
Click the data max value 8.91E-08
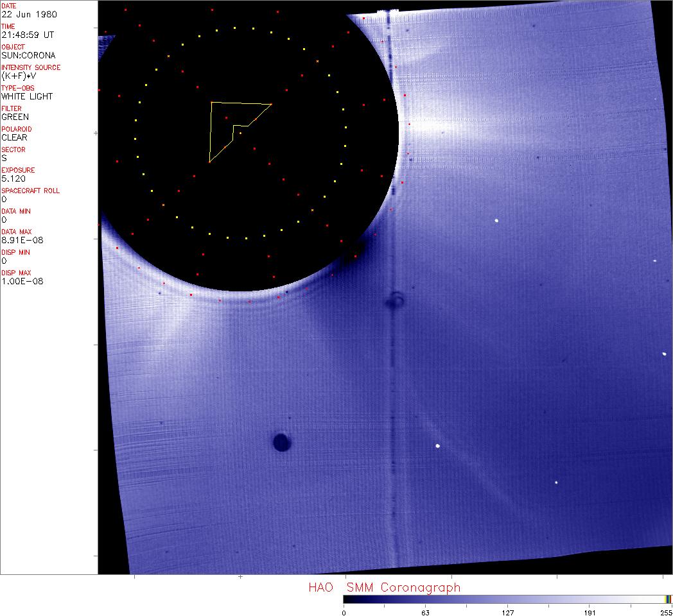(21, 240)
